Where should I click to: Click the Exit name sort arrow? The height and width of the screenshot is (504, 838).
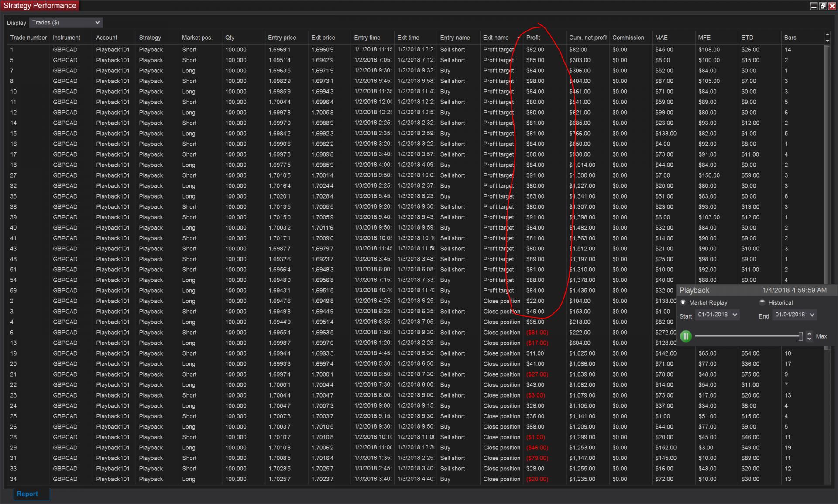point(518,38)
